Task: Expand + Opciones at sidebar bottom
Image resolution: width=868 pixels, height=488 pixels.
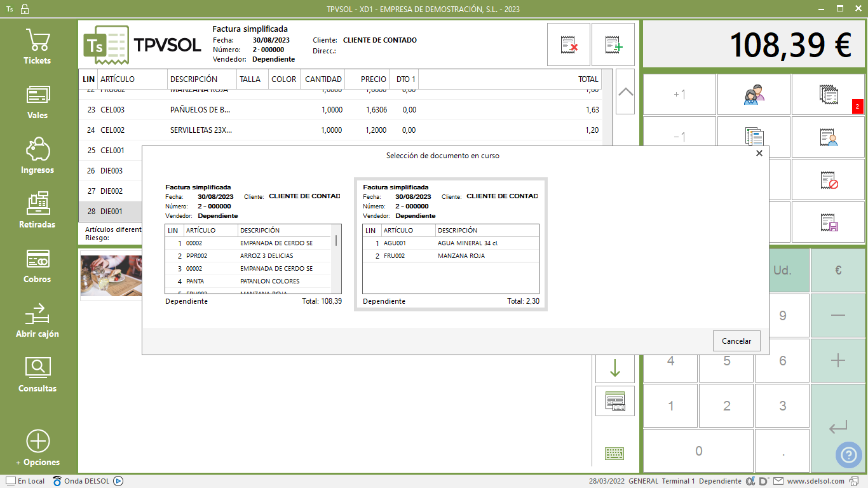Action: click(x=38, y=448)
